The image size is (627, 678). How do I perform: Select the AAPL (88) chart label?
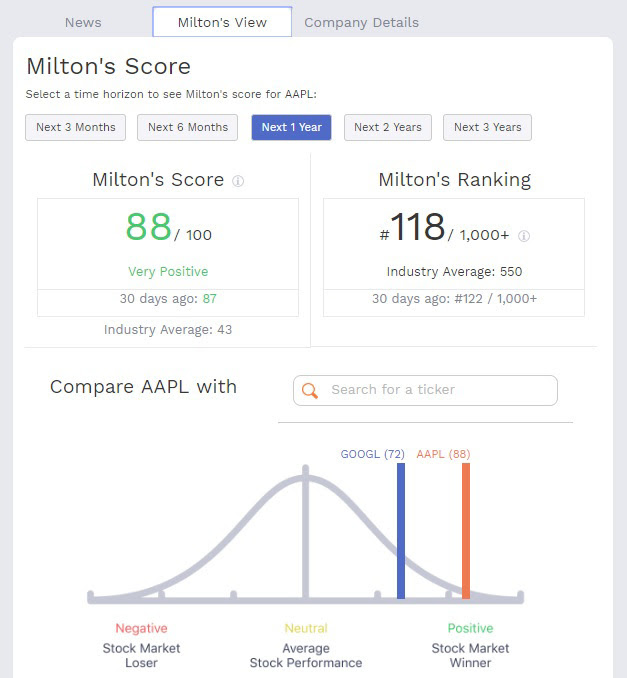click(x=443, y=454)
